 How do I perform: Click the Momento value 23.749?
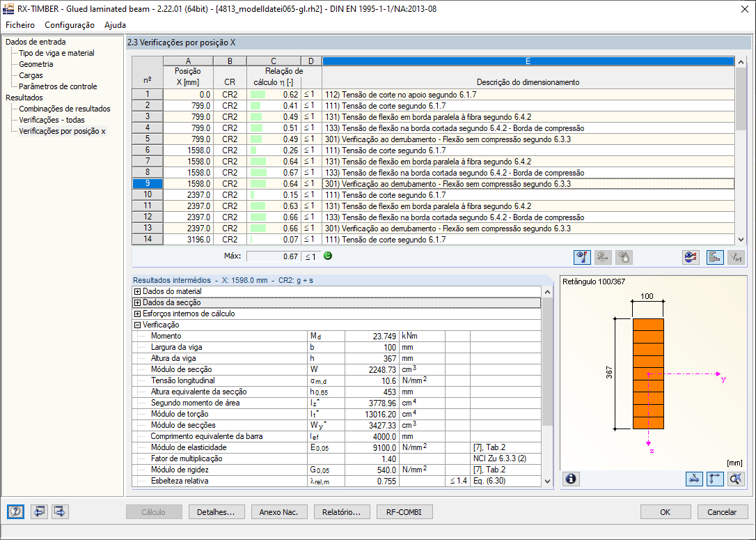(372, 336)
